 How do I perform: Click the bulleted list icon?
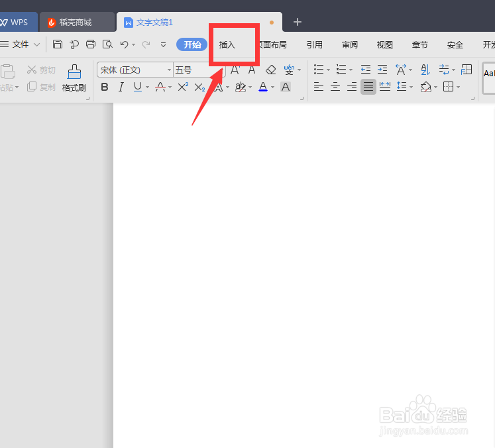point(319,69)
